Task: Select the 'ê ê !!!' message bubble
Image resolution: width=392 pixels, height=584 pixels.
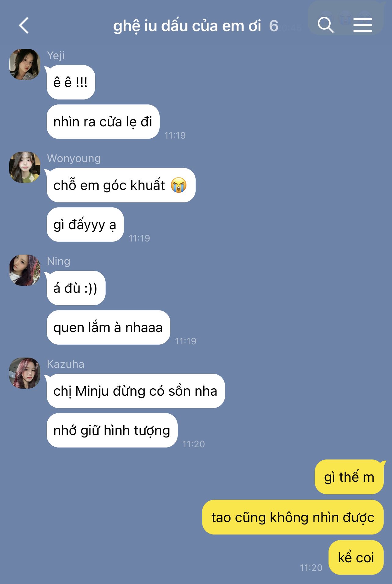Action: [x=71, y=82]
